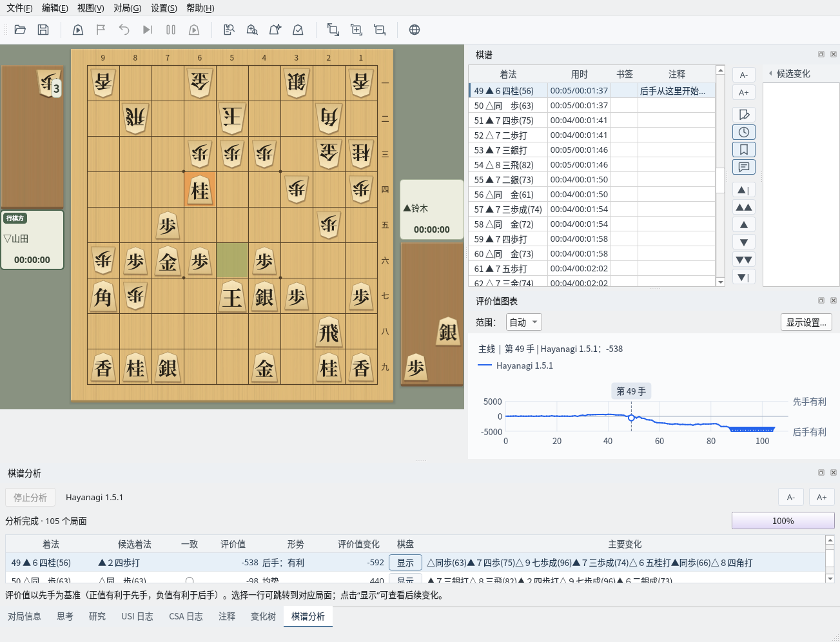Click the pause icon in the toolbar
840x642 pixels.
click(x=171, y=30)
